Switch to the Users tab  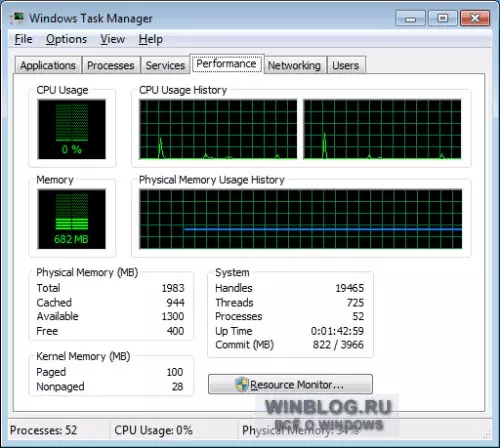tap(346, 65)
